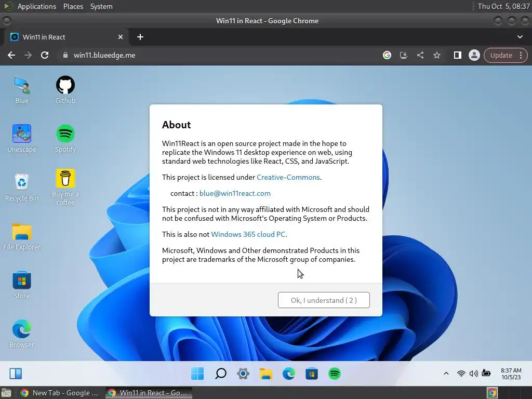Launch Edge from the taskbar
The image size is (532, 399).
[x=289, y=374]
